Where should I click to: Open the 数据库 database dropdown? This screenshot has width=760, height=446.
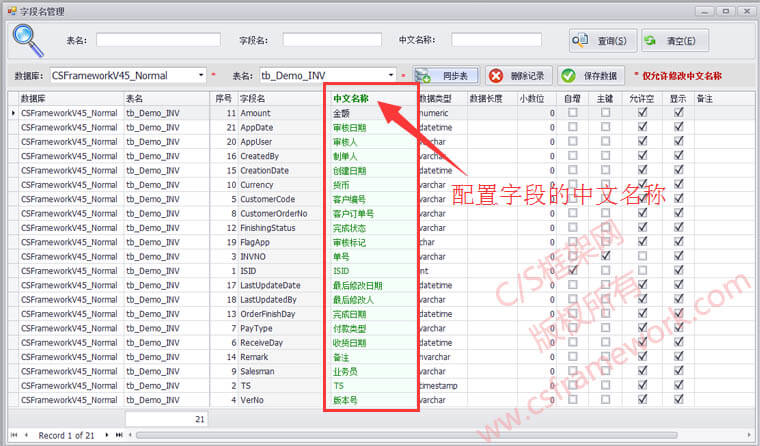(x=201, y=76)
